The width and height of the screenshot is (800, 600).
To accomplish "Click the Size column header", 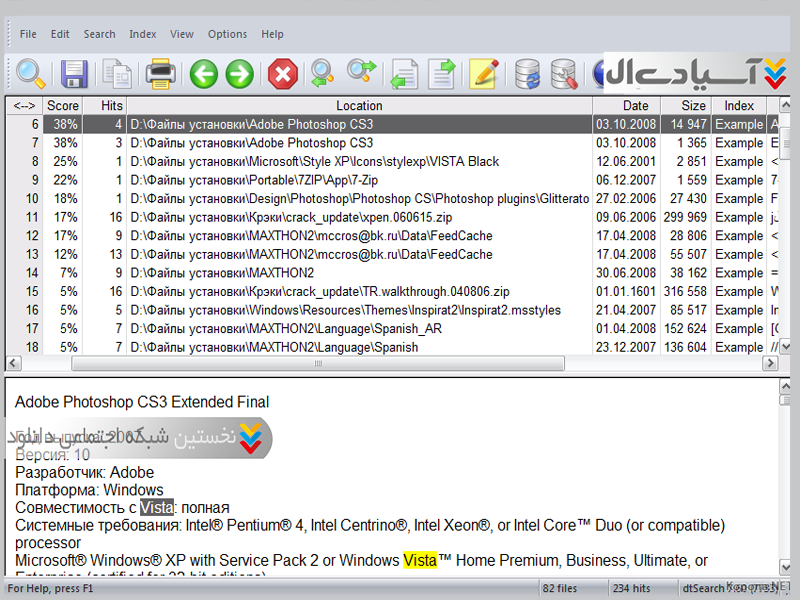I will [693, 105].
